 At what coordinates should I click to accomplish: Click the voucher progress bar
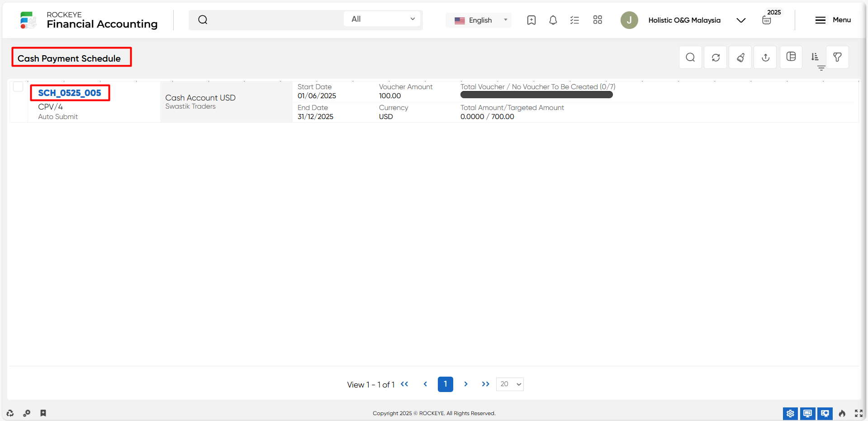(x=536, y=95)
